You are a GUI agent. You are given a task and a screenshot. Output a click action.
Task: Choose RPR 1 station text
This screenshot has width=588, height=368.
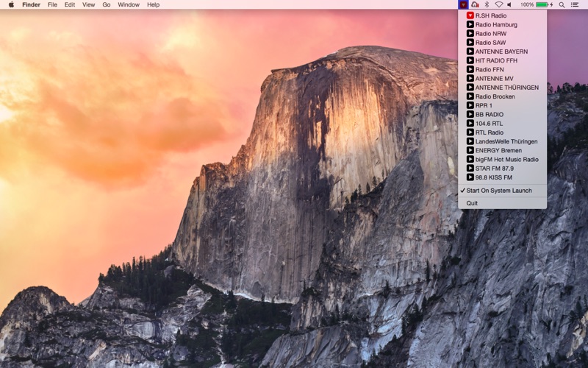[x=484, y=105]
